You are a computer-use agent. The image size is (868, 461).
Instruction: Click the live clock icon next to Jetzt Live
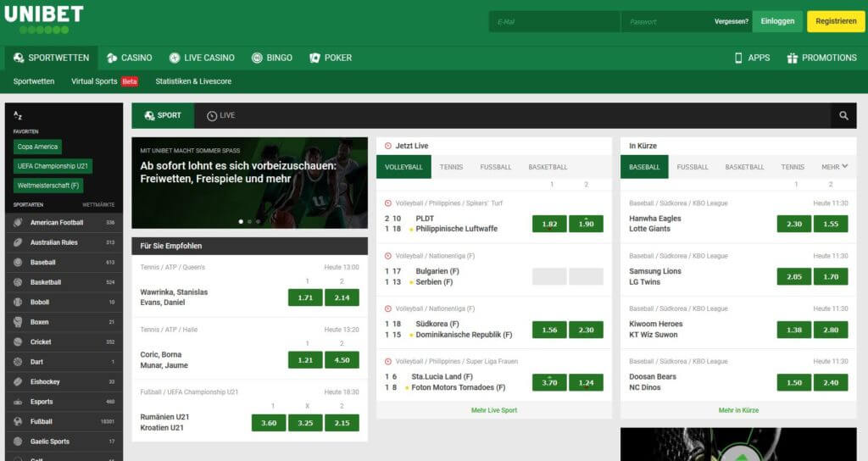(x=388, y=146)
